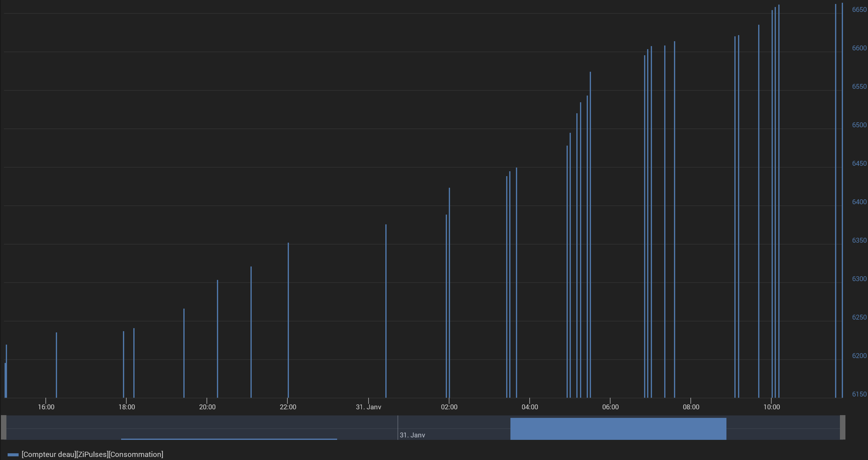Click the 6400 y-axis value label

[x=859, y=202]
